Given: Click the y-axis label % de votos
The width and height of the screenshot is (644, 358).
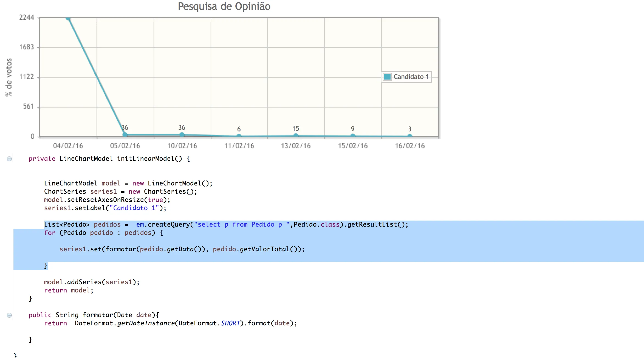Looking at the screenshot, I should tap(9, 77).
